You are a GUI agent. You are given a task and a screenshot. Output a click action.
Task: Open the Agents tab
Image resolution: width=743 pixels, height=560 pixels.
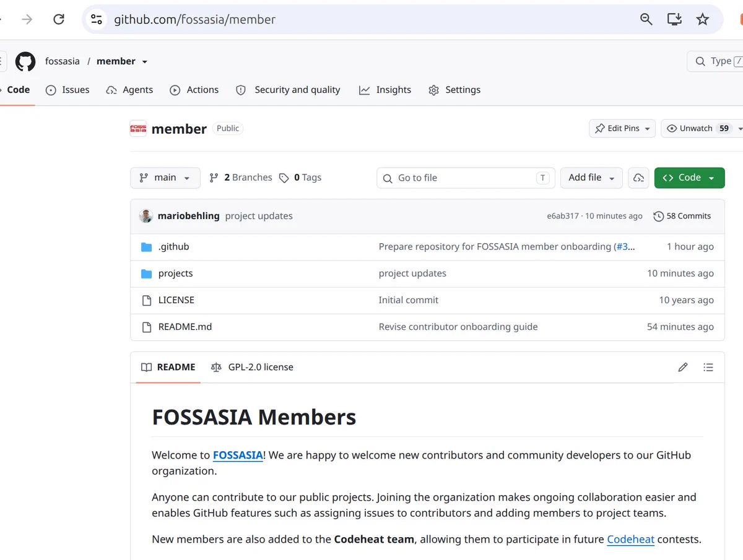[129, 90]
